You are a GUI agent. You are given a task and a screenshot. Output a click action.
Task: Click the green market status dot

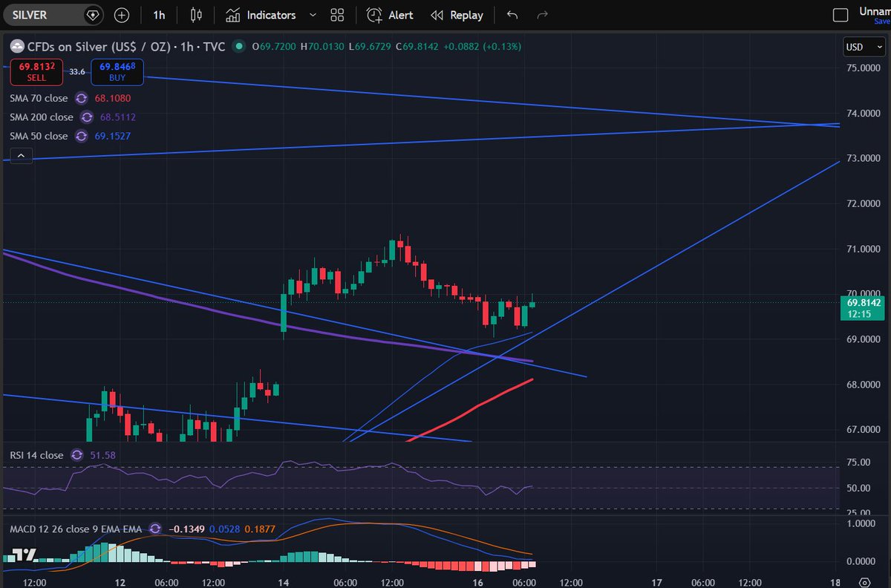(238, 46)
